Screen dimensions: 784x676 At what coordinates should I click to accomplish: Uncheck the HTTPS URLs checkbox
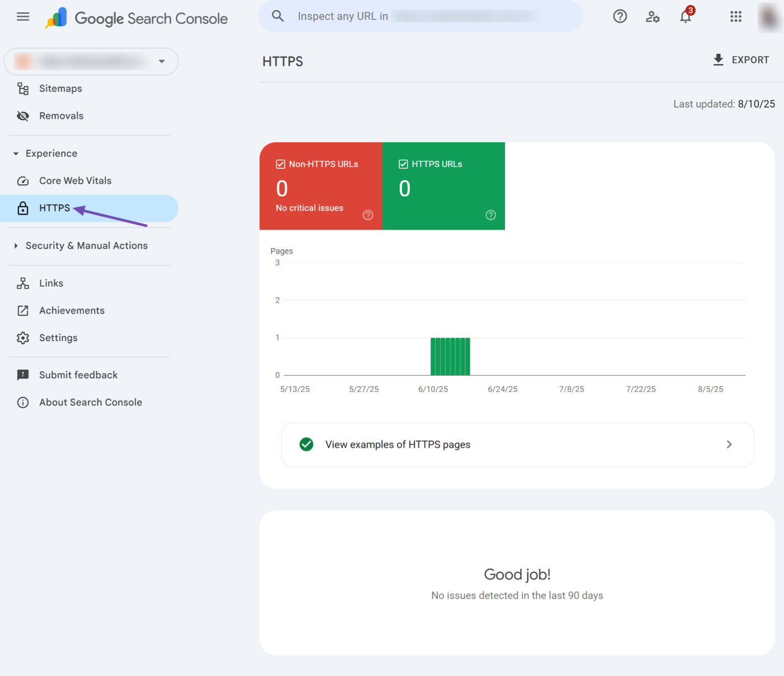(403, 164)
